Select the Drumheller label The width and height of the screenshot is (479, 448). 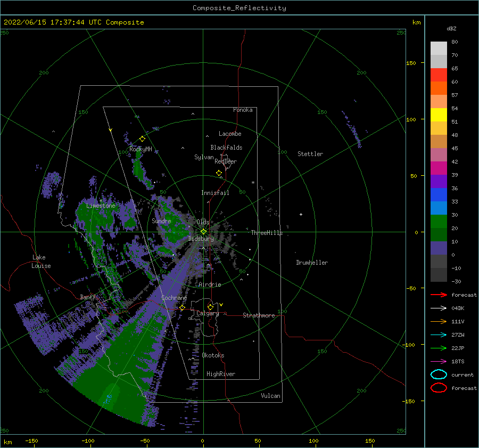point(312,263)
